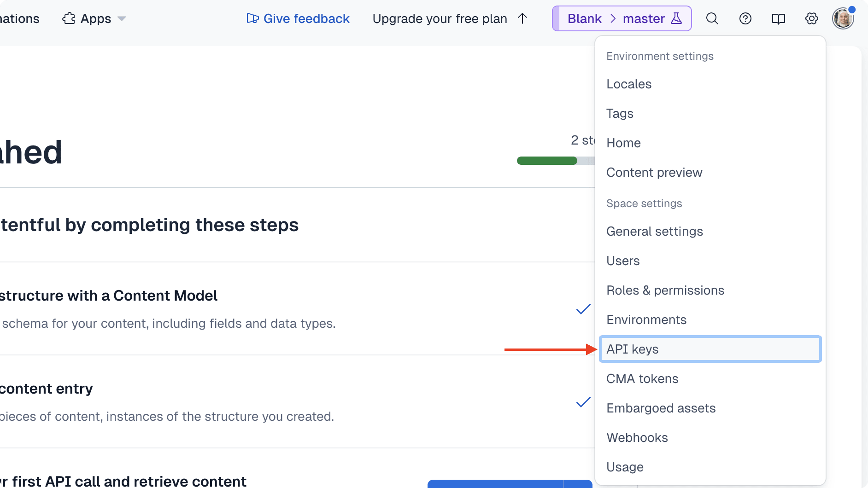Select API keys in settings menu

click(710, 349)
